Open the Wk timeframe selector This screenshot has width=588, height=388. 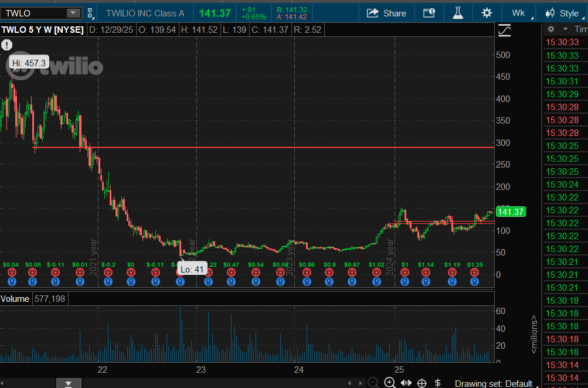coord(519,13)
